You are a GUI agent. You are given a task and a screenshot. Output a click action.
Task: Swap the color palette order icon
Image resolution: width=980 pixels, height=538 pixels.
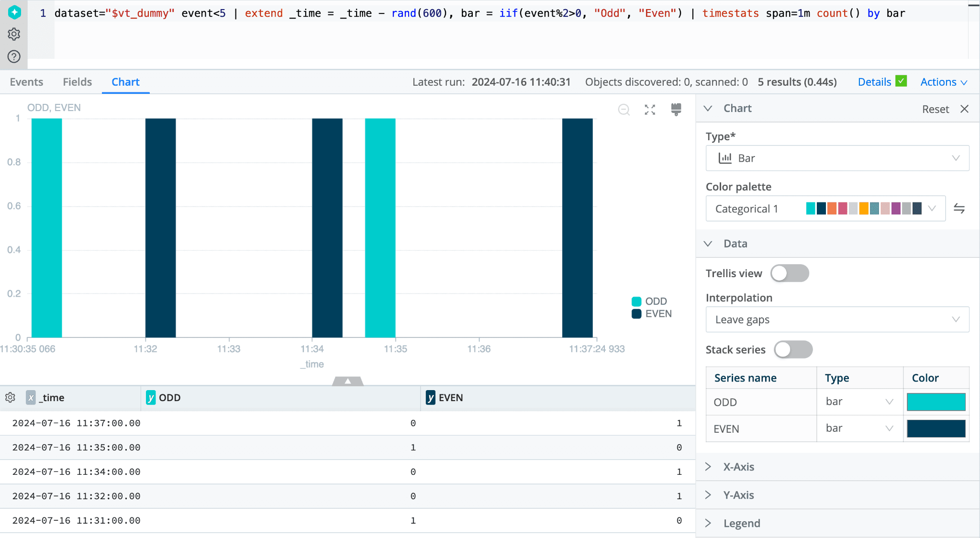pyautogui.click(x=959, y=209)
